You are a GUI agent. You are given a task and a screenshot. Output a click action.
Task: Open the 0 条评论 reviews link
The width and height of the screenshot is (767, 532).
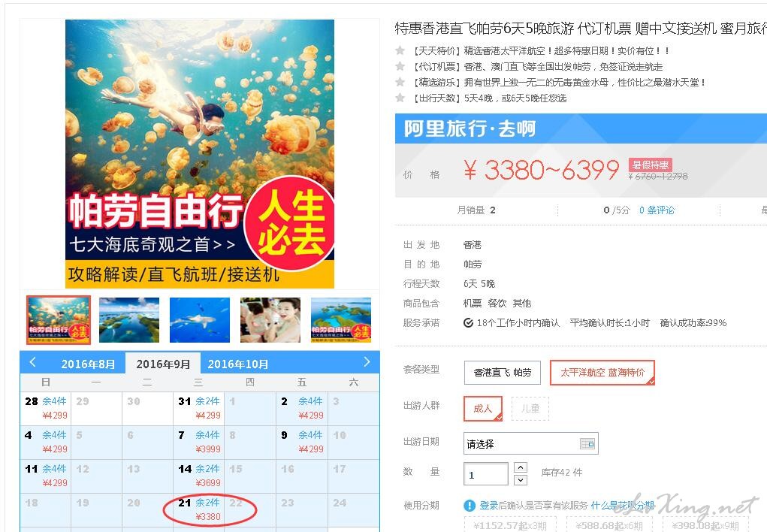tap(657, 210)
